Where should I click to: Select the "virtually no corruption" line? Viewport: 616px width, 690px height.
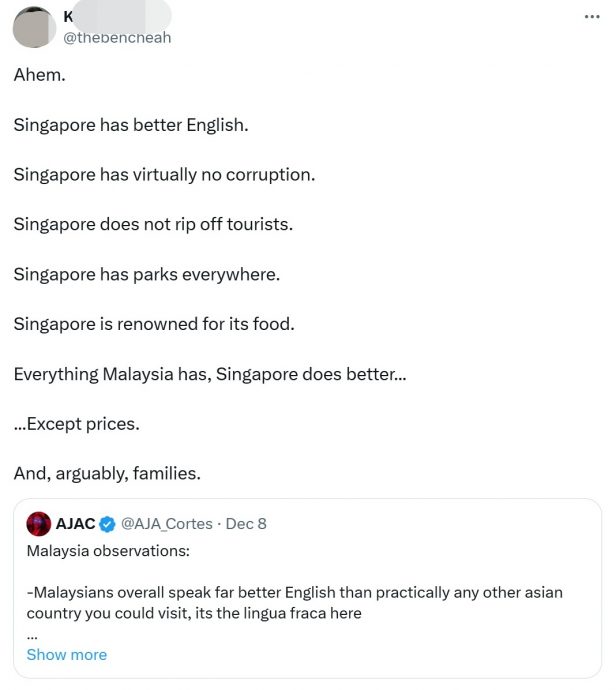point(164,174)
